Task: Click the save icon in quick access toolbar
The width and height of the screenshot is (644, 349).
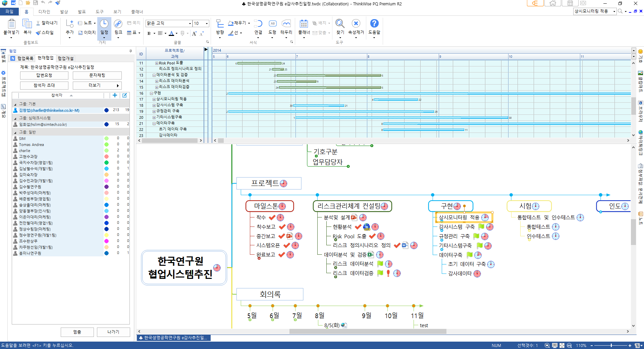Action: (36, 3)
